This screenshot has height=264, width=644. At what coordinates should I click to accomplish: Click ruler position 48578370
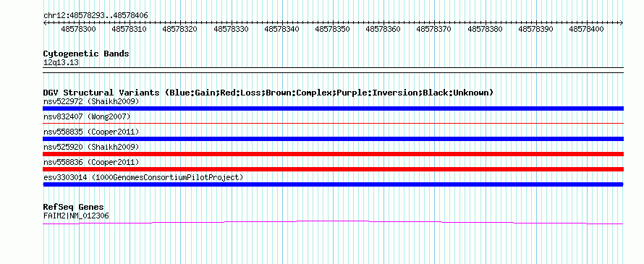tap(434, 30)
